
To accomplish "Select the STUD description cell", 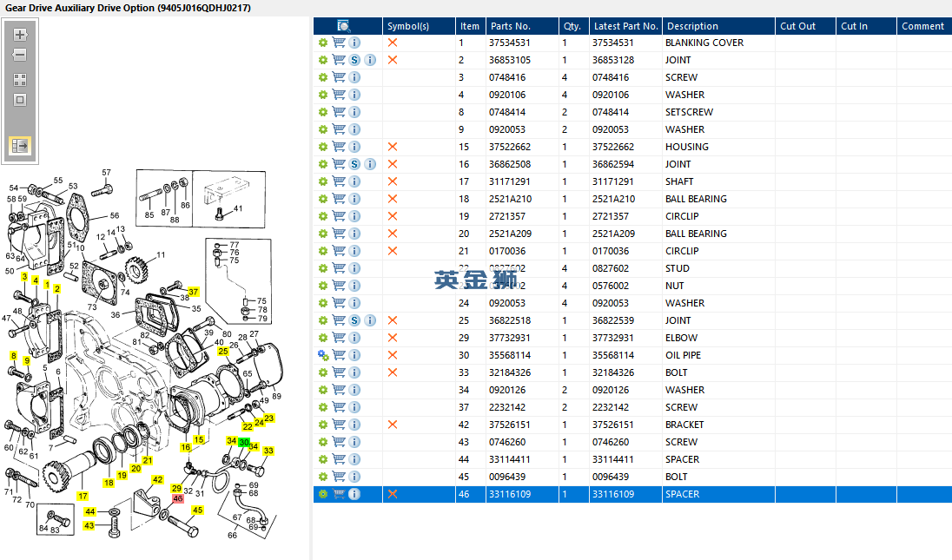I will click(x=677, y=268).
